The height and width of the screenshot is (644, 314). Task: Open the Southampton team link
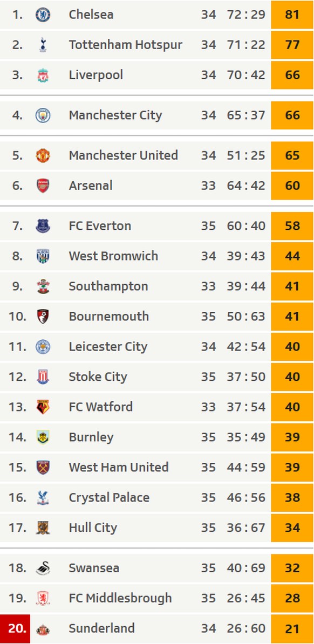coord(108,286)
